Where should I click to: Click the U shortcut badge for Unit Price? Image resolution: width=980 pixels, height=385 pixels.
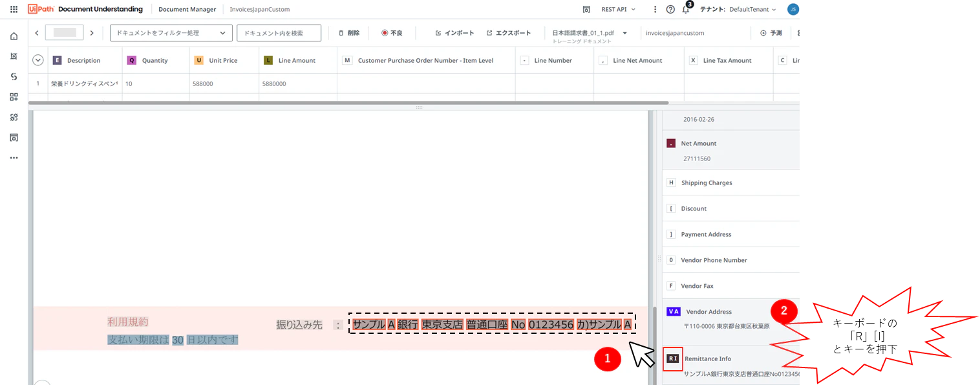pos(198,60)
